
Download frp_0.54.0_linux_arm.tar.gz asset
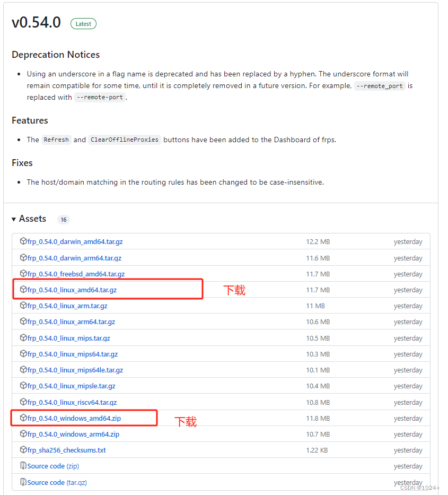67,306
